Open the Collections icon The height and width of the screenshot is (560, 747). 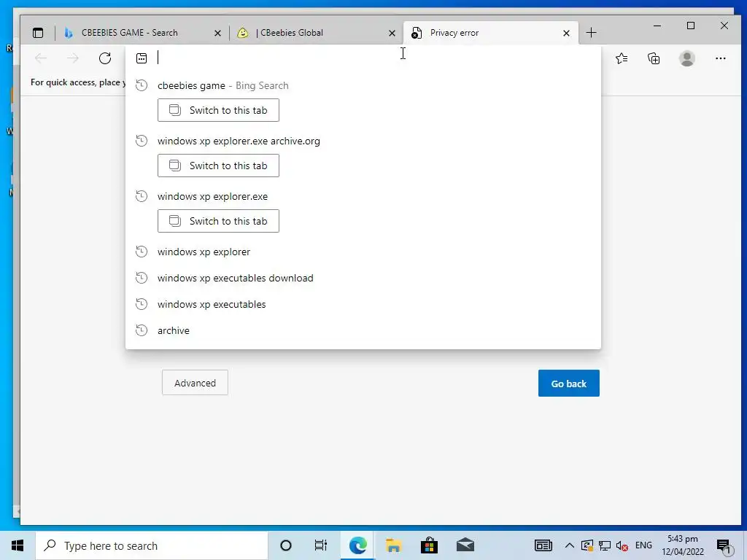point(654,58)
